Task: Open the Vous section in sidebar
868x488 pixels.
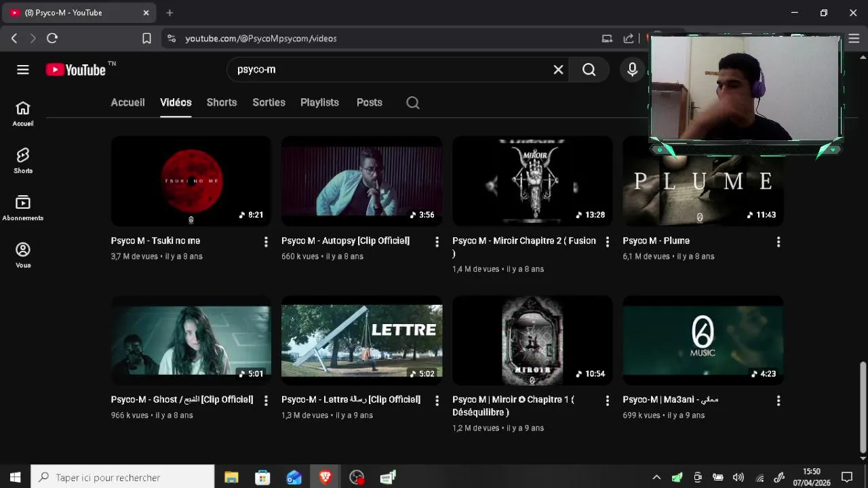Action: [23, 256]
